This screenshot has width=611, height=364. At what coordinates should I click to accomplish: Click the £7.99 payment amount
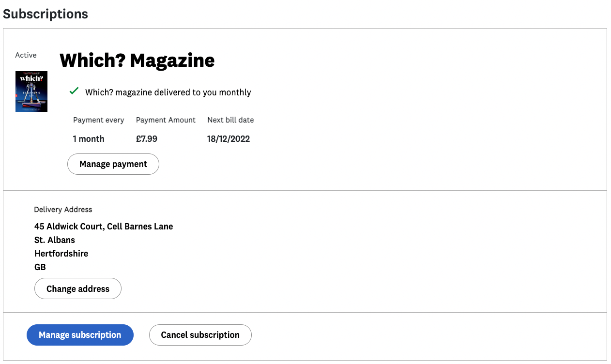pos(147,139)
